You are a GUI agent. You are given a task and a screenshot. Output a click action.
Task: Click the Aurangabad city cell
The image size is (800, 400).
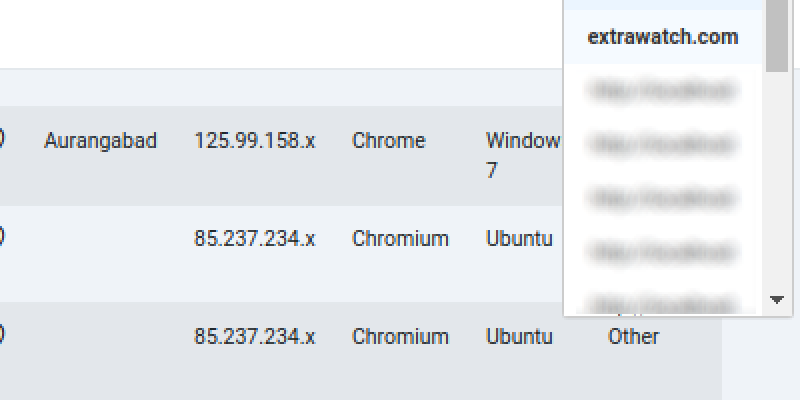tap(101, 141)
